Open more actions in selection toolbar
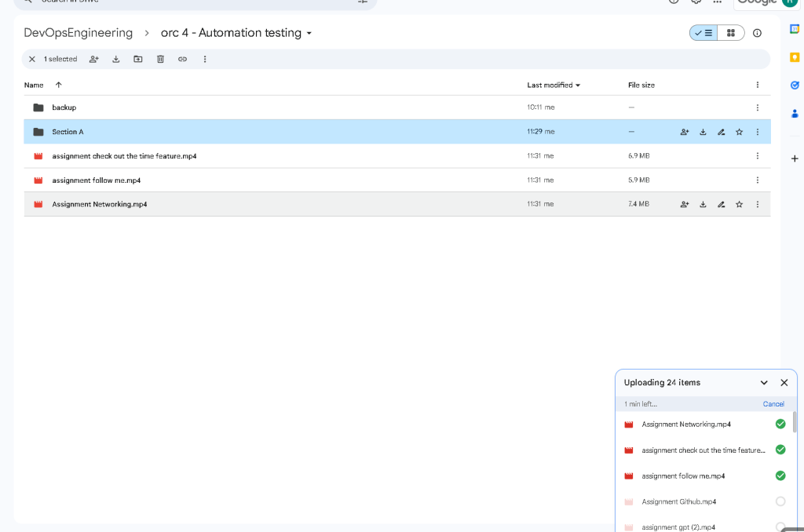This screenshot has width=804, height=532. 205,60
